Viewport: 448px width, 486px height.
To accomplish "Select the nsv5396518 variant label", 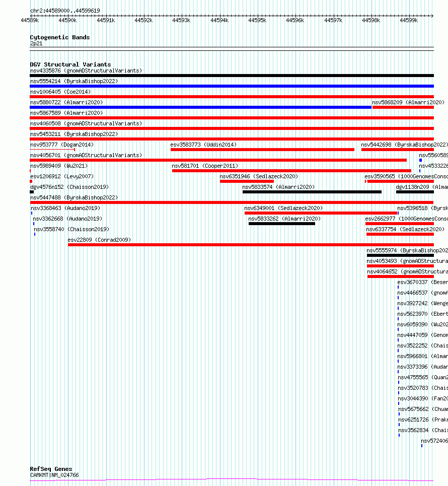I will pyautogui.click(x=423, y=208).
